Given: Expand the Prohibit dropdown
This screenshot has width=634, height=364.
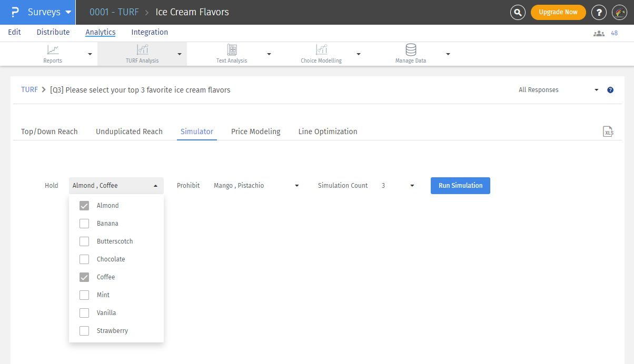Looking at the screenshot, I should [x=256, y=186].
